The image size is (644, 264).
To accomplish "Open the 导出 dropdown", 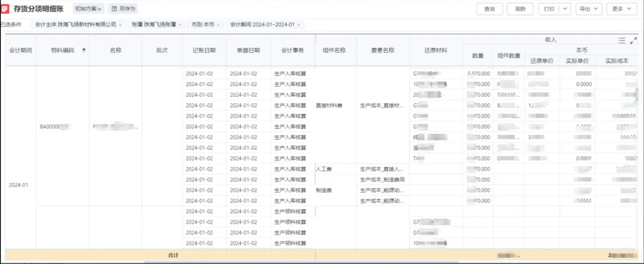I will tap(589, 9).
